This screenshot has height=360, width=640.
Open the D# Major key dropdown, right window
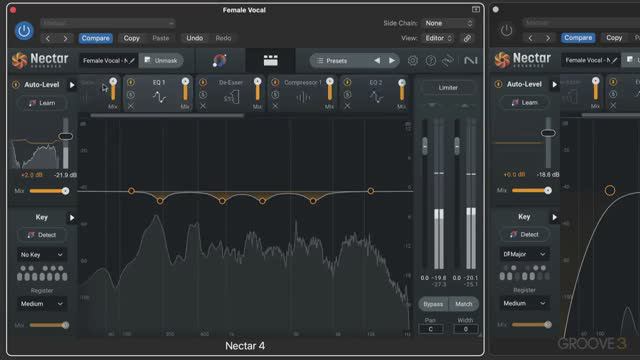click(x=524, y=254)
